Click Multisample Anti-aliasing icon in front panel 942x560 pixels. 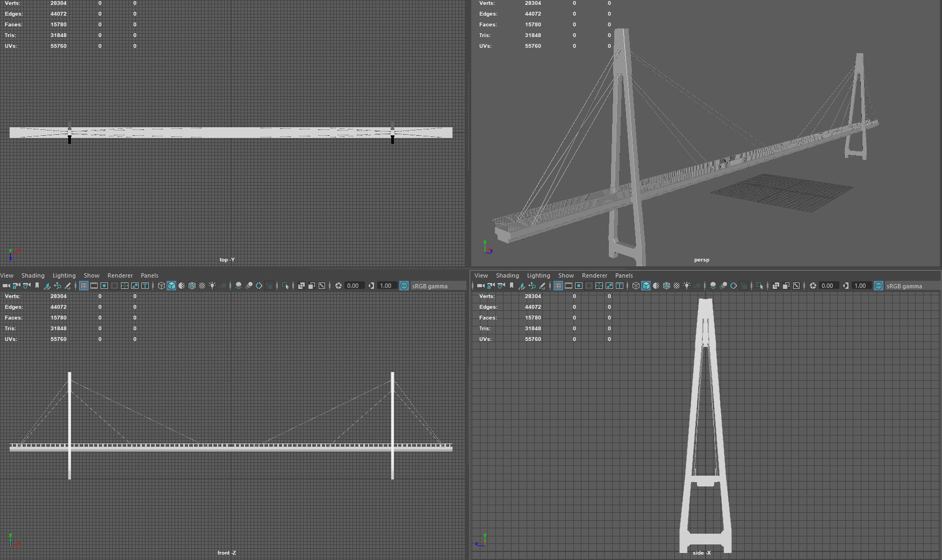[x=259, y=286]
